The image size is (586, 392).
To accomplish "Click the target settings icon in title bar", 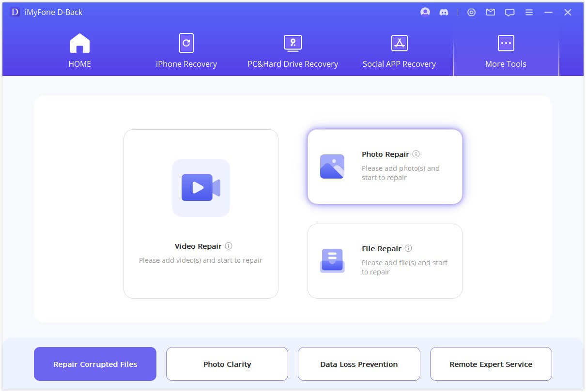I will pos(471,13).
